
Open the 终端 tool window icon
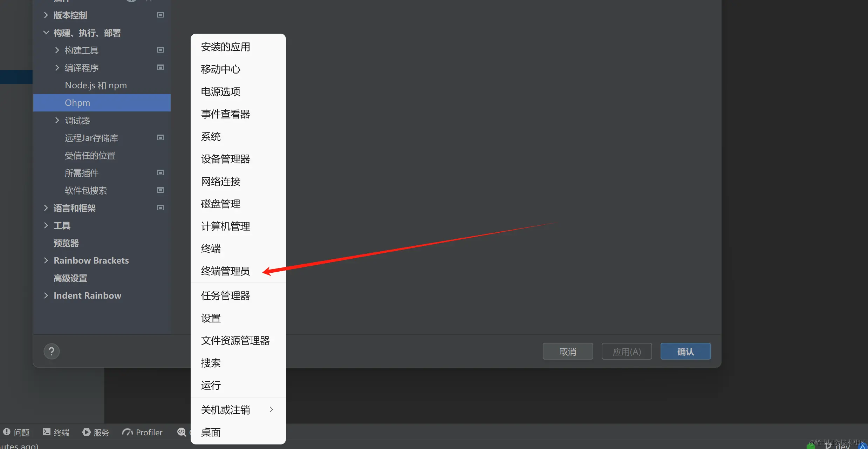tap(46, 432)
